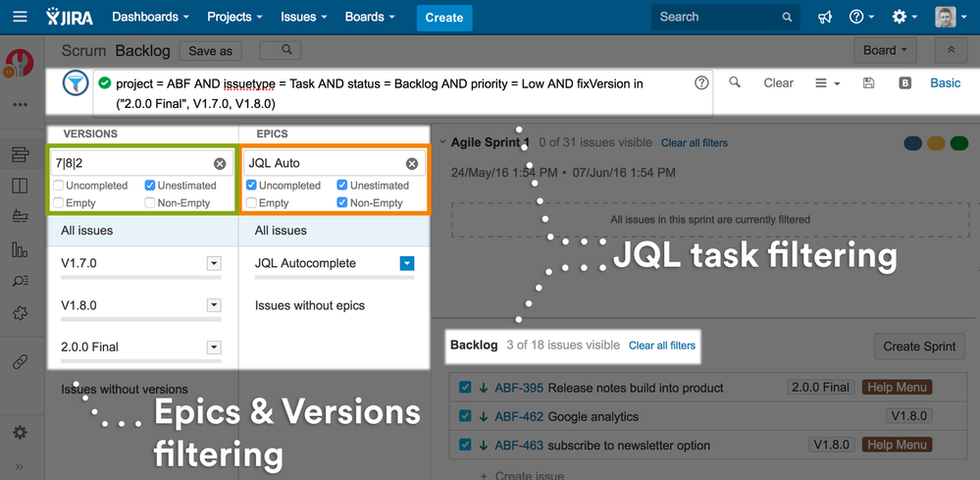Clear all filters in Backlog section

[662, 346]
